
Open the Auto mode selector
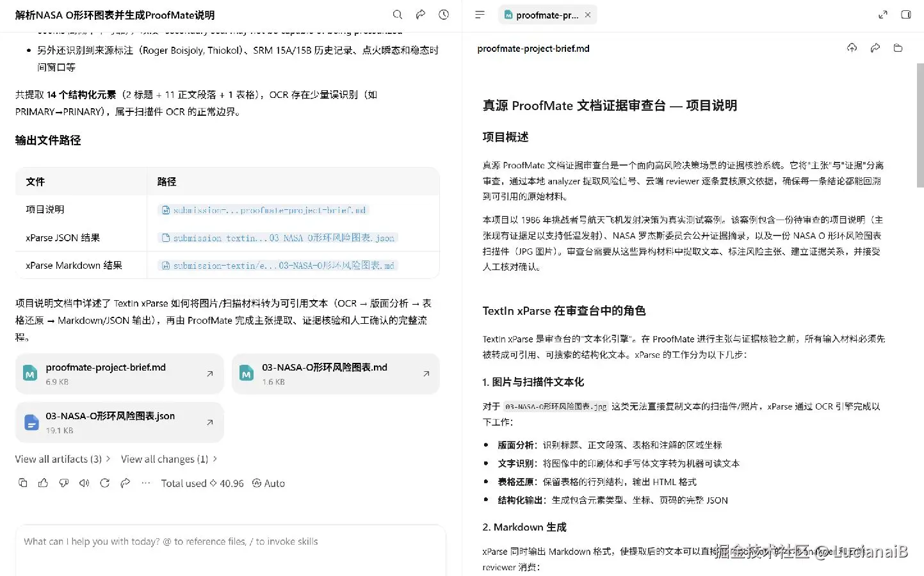pos(268,483)
